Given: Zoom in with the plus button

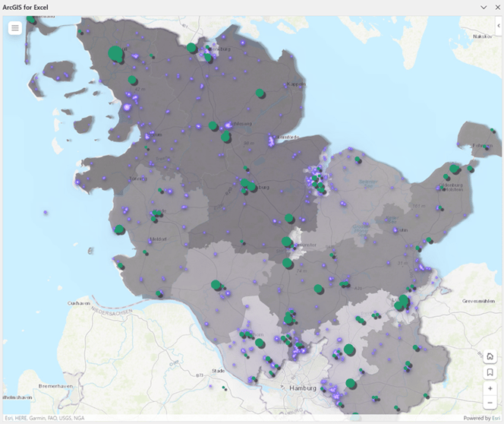Looking at the screenshot, I should click(x=490, y=388).
